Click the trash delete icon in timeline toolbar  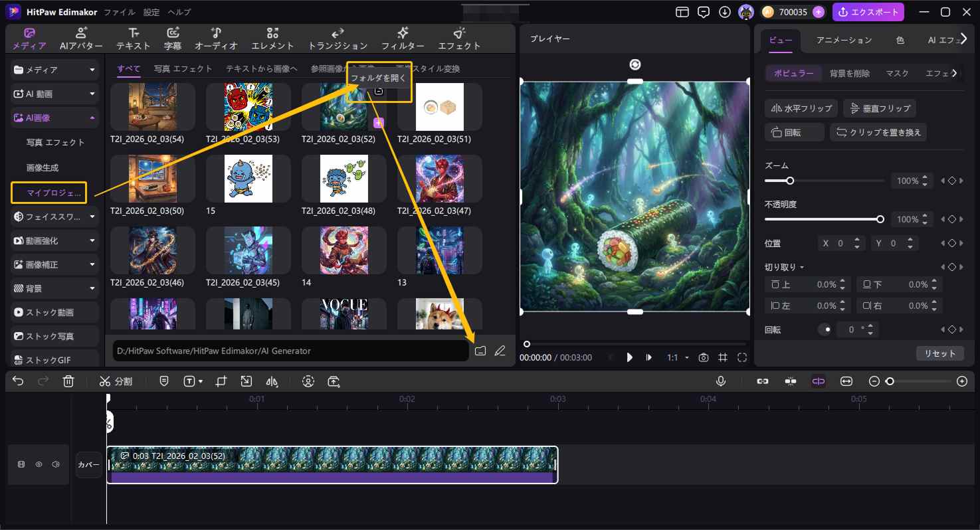coord(68,381)
